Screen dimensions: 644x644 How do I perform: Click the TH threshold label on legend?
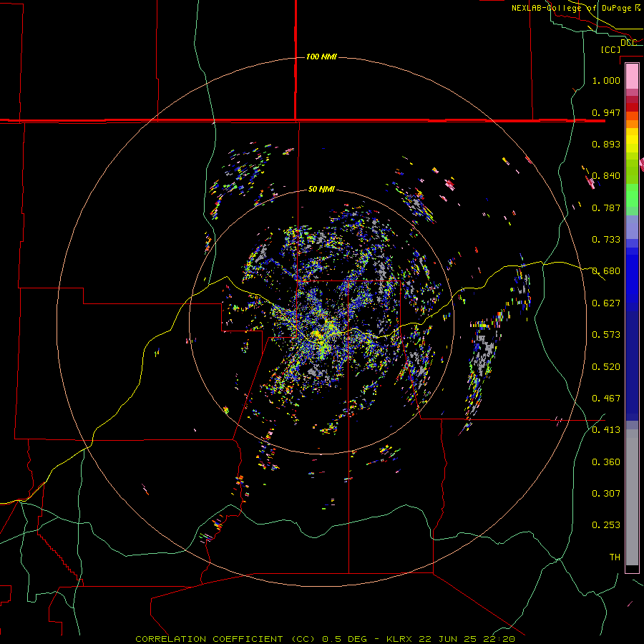(615, 557)
